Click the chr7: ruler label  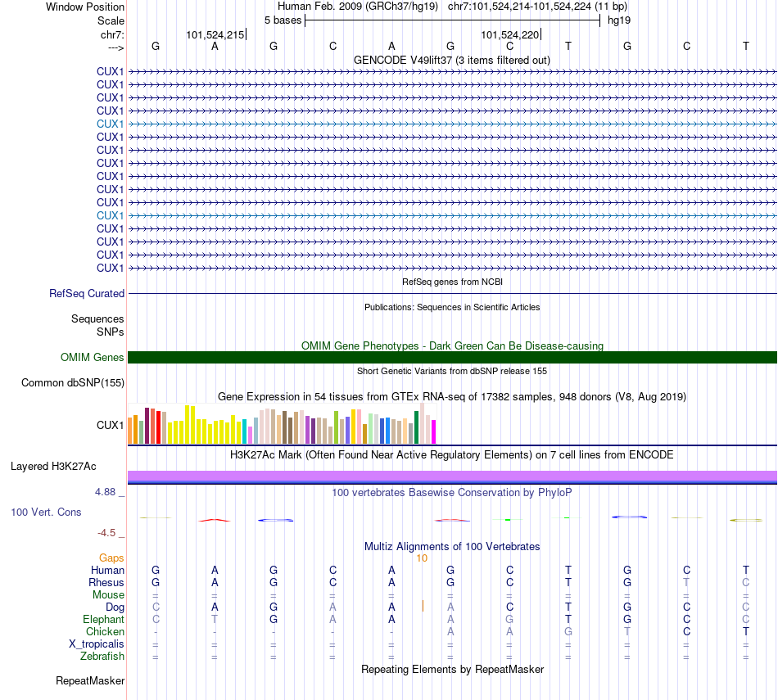tap(112, 34)
